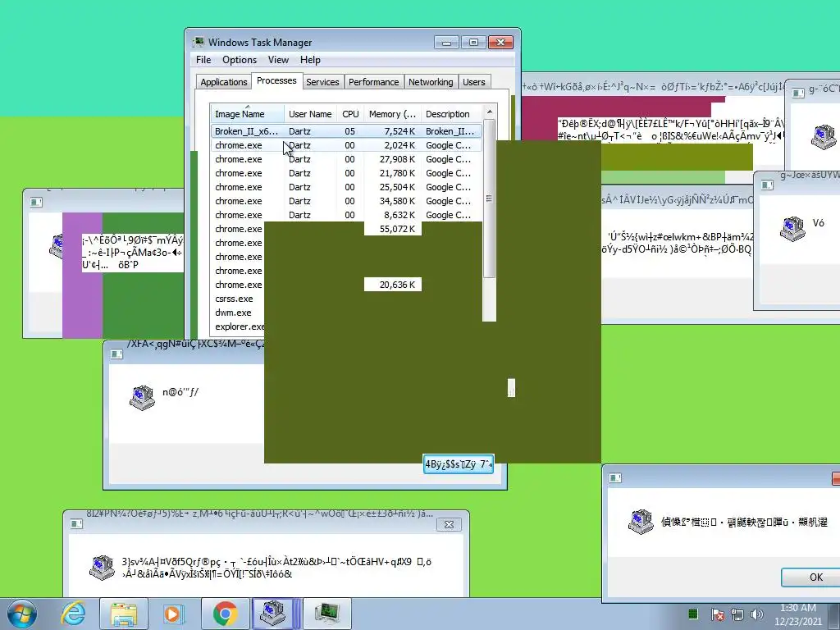Switch to Google Chrome on the taskbar
The width and height of the screenshot is (840, 630).
[225, 614]
